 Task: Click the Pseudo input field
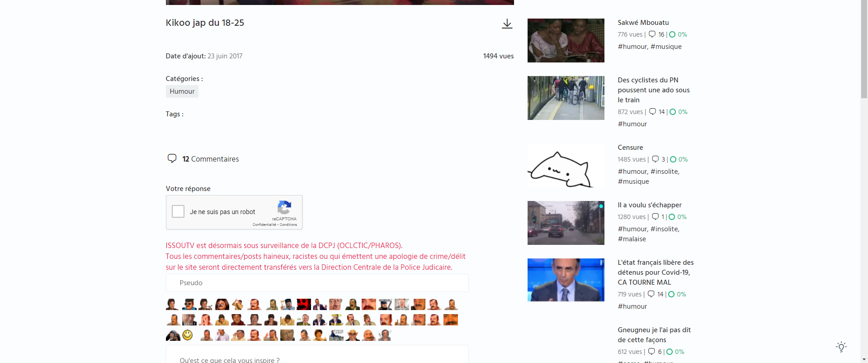click(317, 283)
